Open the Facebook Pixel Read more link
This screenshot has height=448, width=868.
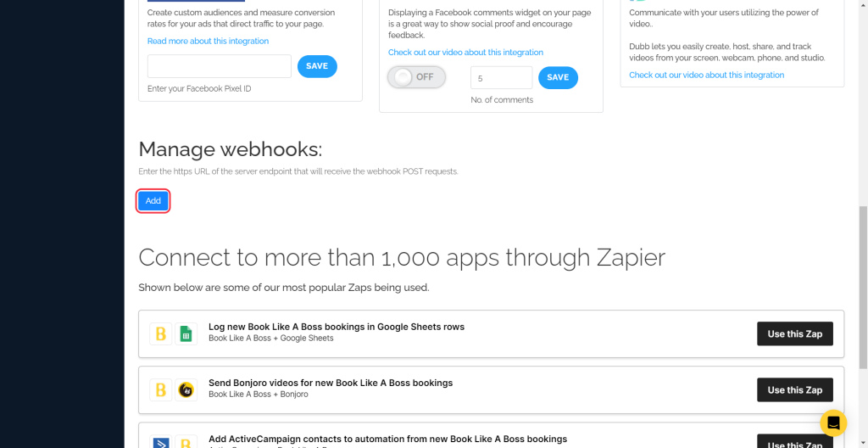click(208, 41)
